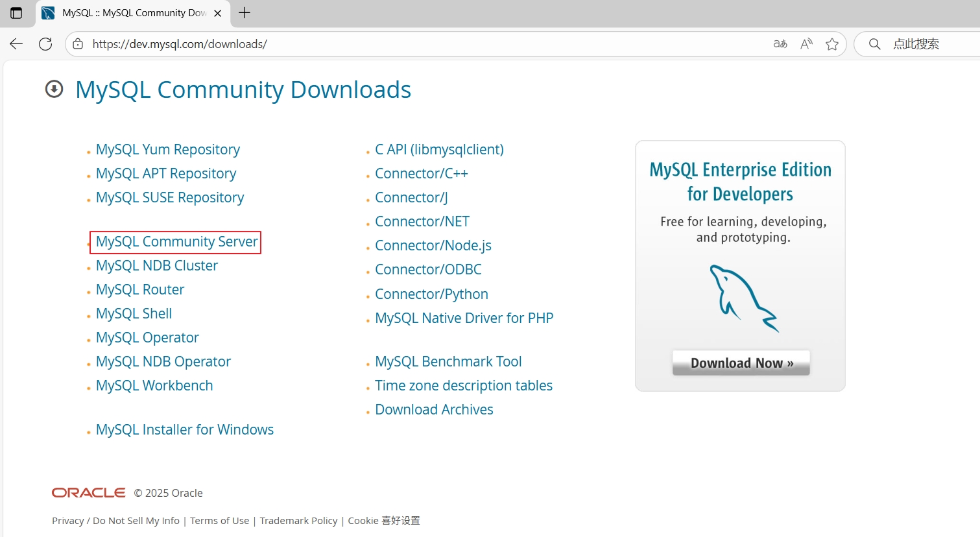Open the MySQL Shell link

click(x=134, y=314)
